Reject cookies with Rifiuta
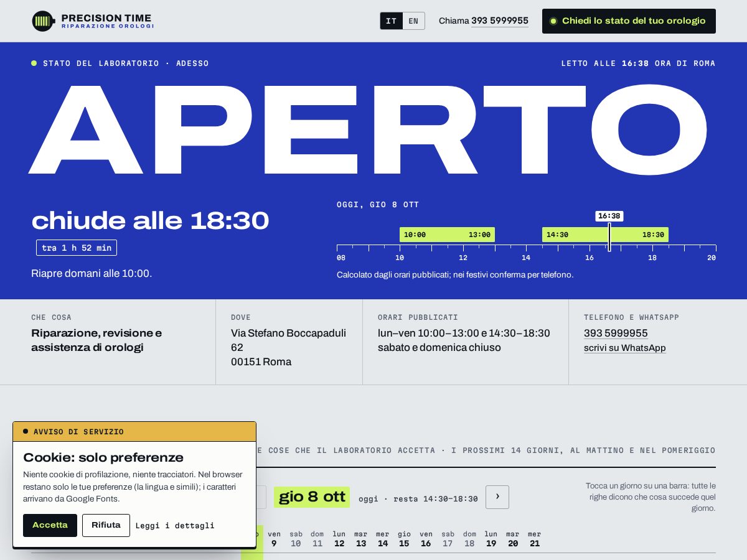747x560 pixels. [106, 525]
